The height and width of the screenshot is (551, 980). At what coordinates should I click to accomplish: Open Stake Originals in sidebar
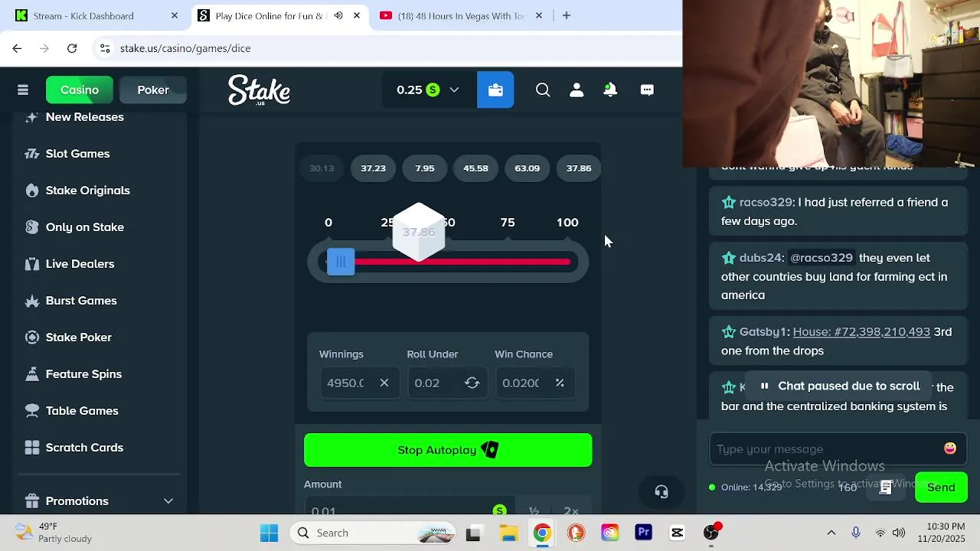[x=88, y=191]
